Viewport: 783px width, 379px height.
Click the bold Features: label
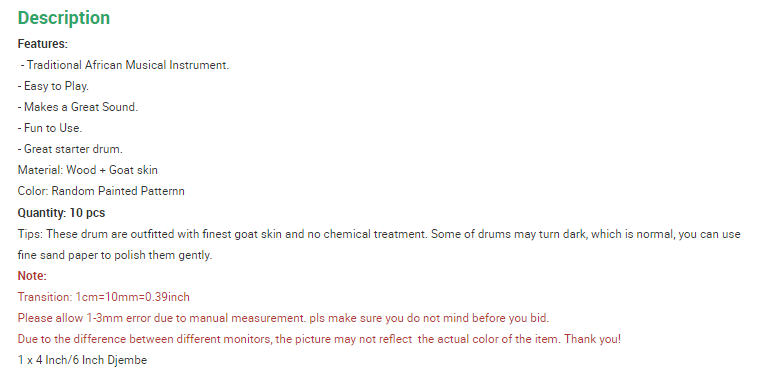[42, 44]
